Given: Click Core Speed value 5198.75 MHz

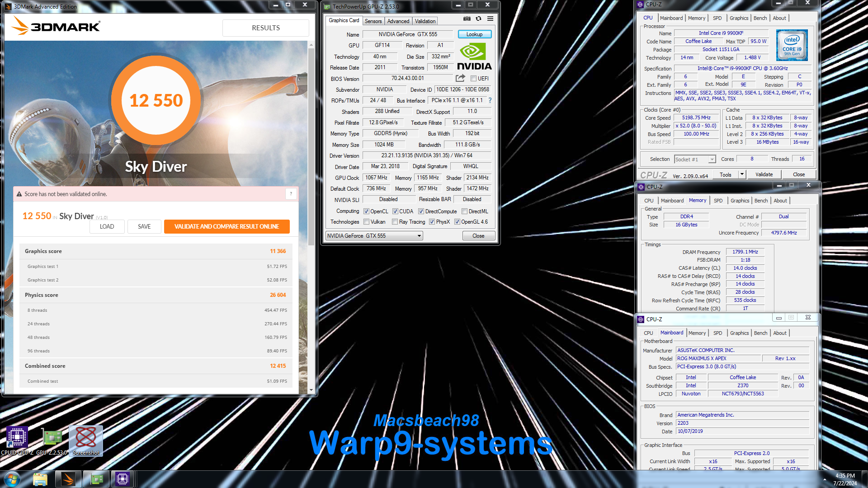Looking at the screenshot, I should click(696, 117).
